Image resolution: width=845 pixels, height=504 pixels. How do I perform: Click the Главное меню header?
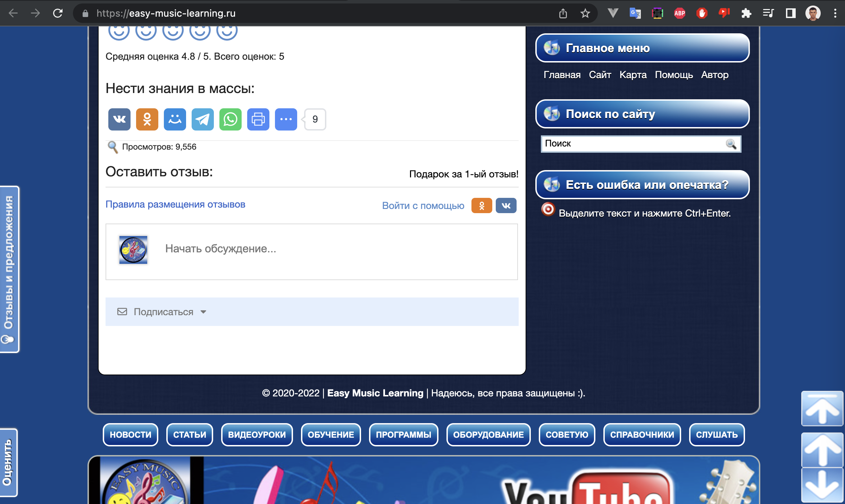pyautogui.click(x=642, y=48)
